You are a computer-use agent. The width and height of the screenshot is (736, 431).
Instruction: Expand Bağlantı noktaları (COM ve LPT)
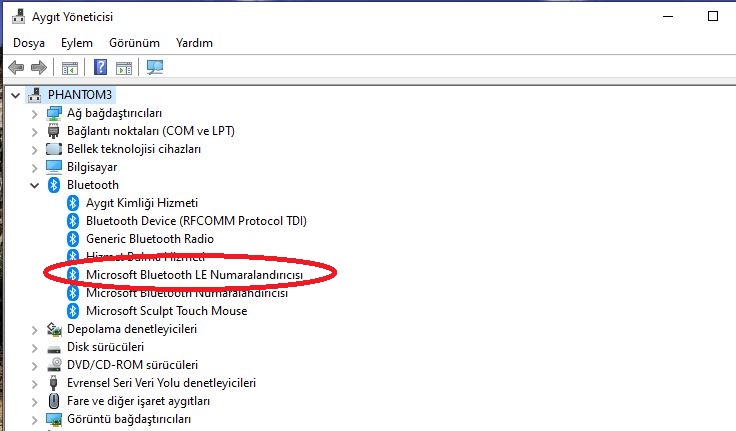pos(34,131)
